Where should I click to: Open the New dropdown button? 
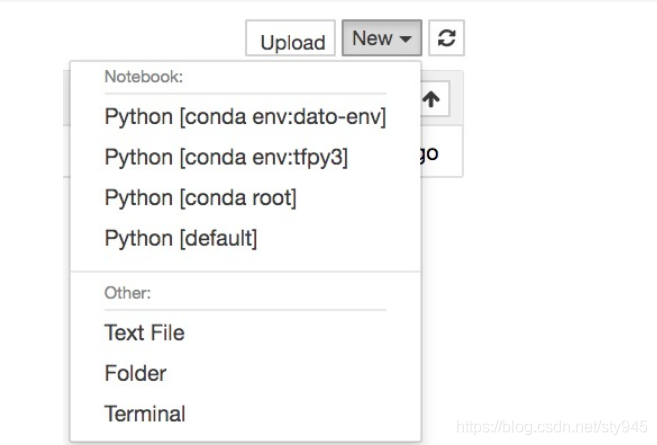coord(381,39)
